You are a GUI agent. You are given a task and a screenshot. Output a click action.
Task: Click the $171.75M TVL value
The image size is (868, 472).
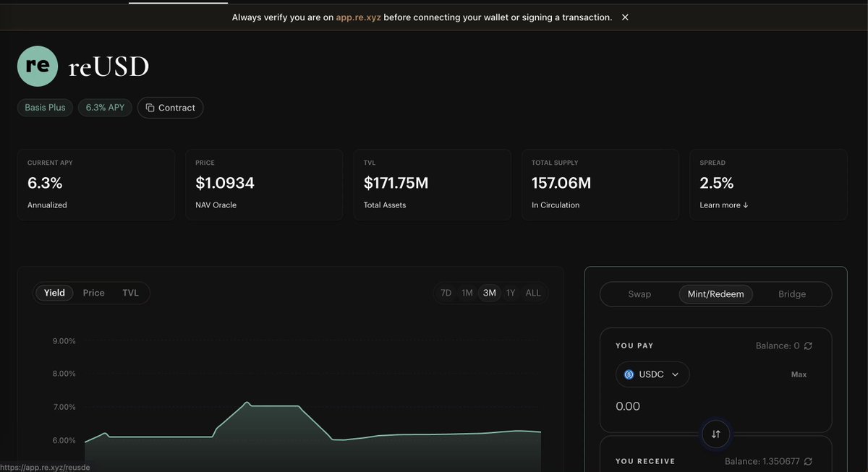(396, 183)
